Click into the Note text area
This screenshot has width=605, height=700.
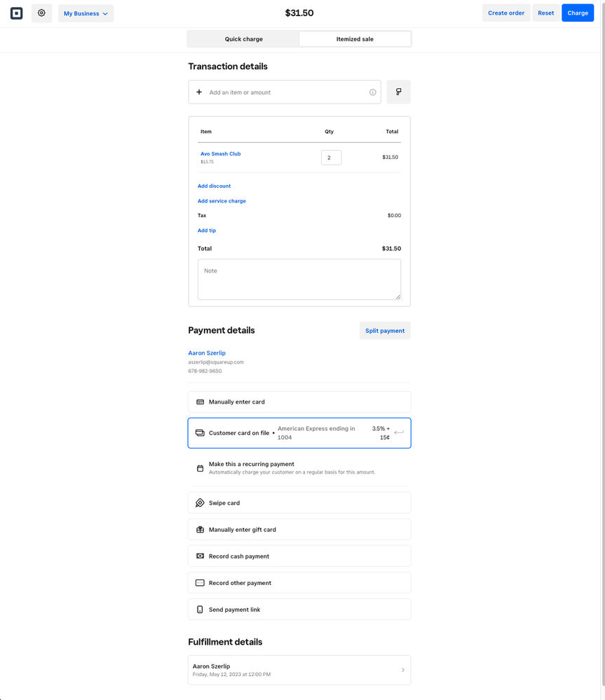299,280
